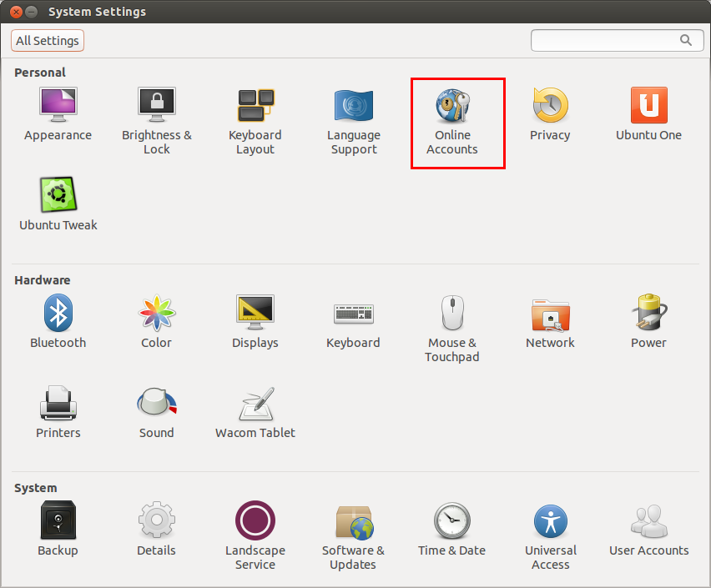The width and height of the screenshot is (711, 588).
Task: Focus the settings search field
Action: click(x=618, y=40)
